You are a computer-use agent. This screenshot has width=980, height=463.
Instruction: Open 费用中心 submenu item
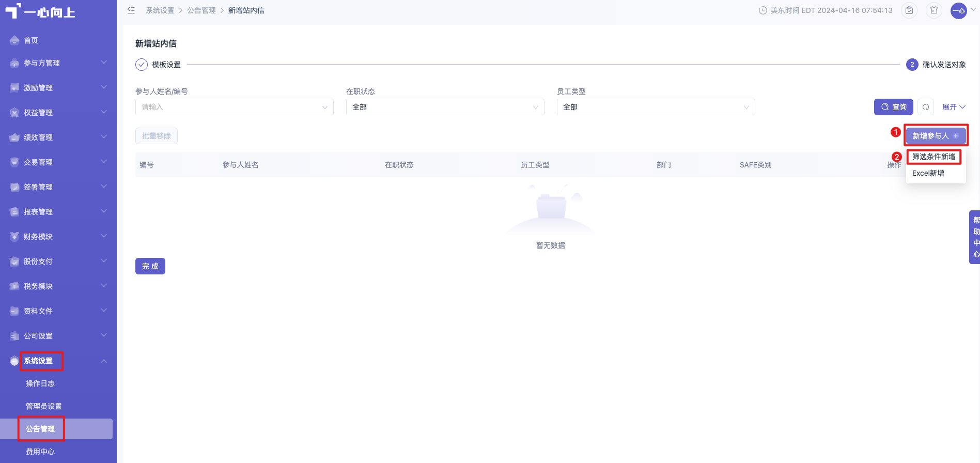click(40, 452)
